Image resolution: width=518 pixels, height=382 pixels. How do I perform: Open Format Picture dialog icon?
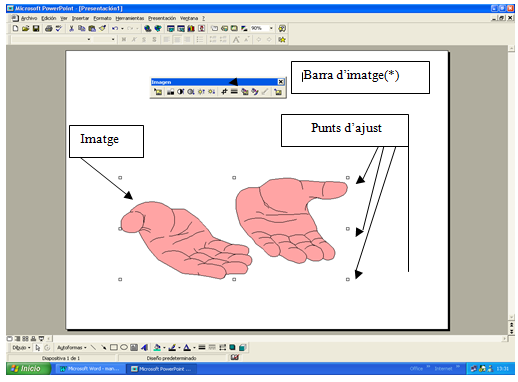point(255,92)
